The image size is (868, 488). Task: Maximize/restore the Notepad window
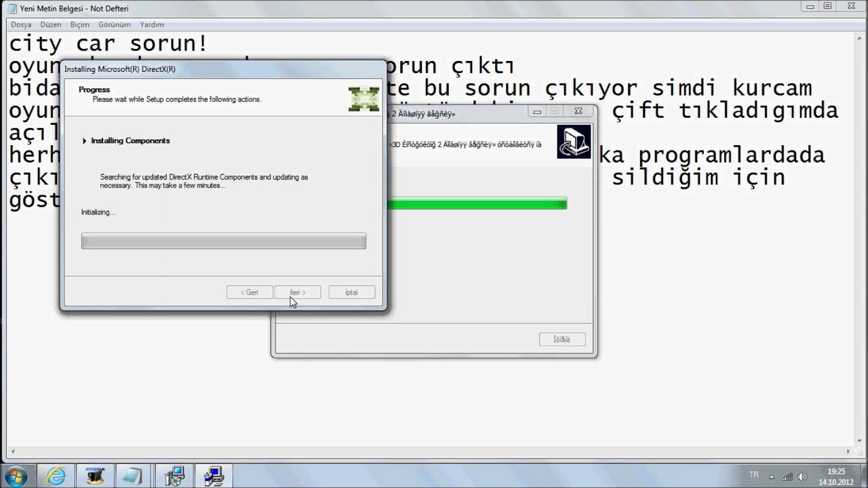(x=828, y=6)
